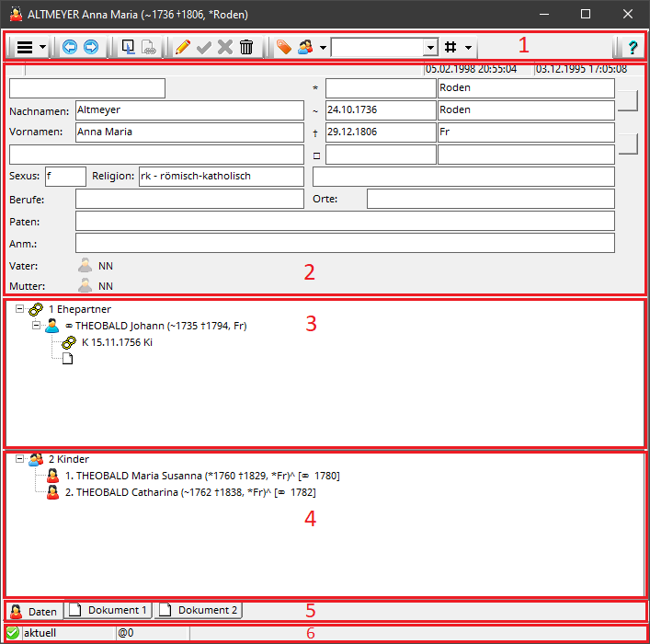
Task: Collapse the 1 Ehepartner tree node
Action: pos(20,310)
